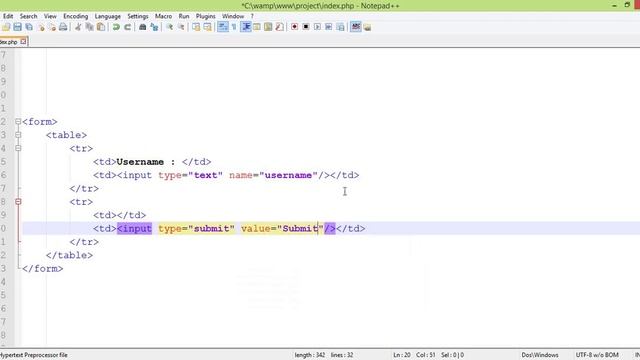Open the View menu
Image resolution: width=640 pixels, height=360 pixels.
(50, 16)
